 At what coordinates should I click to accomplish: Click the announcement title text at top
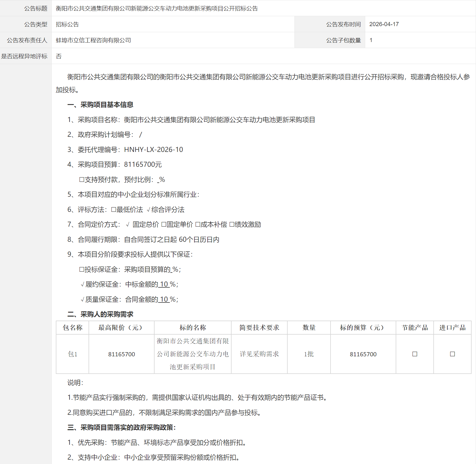(157, 9)
